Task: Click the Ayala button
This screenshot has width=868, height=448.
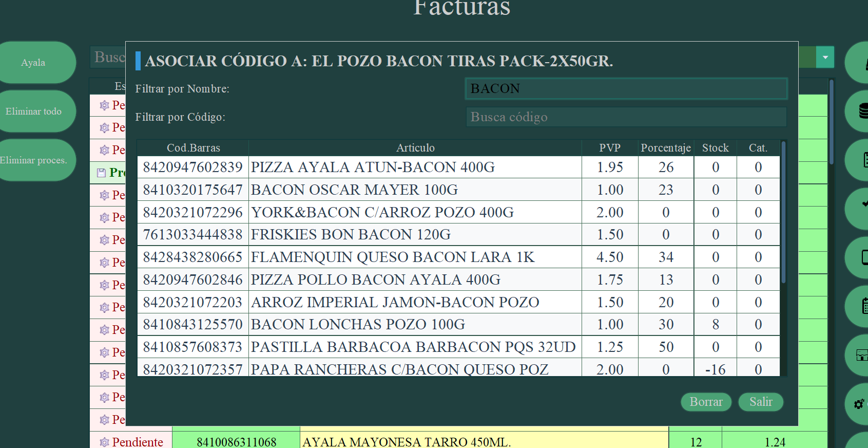Action: point(33,62)
